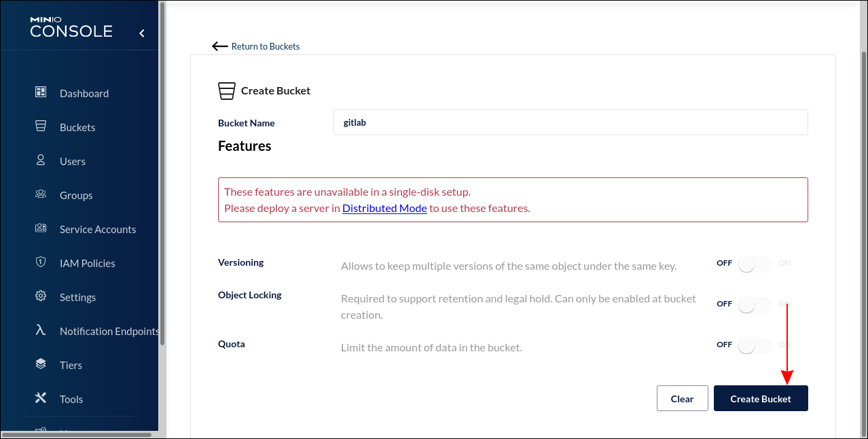The image size is (868, 439).
Task: Open Service Accounts
Action: click(x=97, y=229)
